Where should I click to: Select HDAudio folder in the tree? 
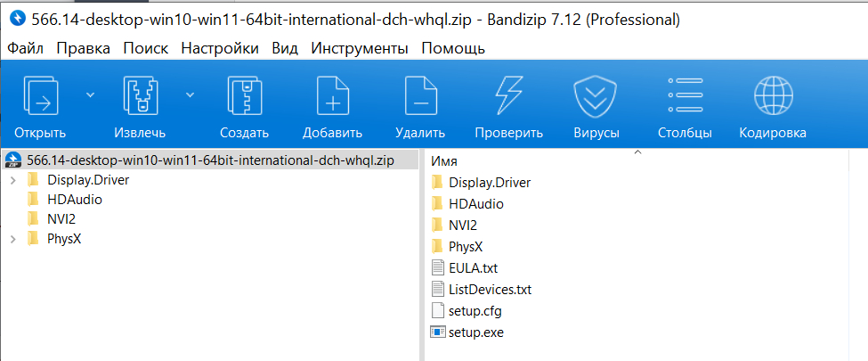pyautogui.click(x=75, y=200)
